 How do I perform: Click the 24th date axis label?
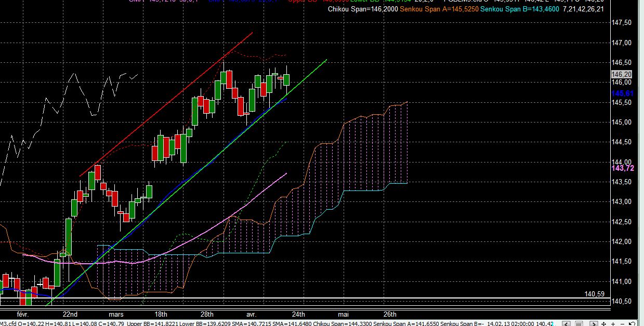[298, 315]
